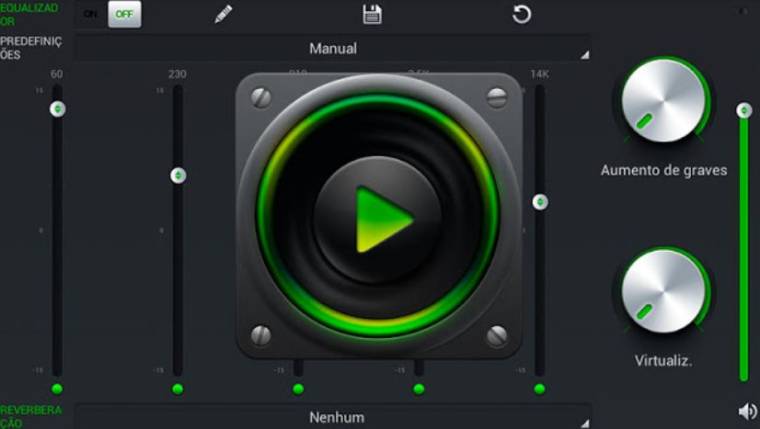Click the Aumento de graves knob
Viewport: 760px width, 429px height.
[664, 101]
